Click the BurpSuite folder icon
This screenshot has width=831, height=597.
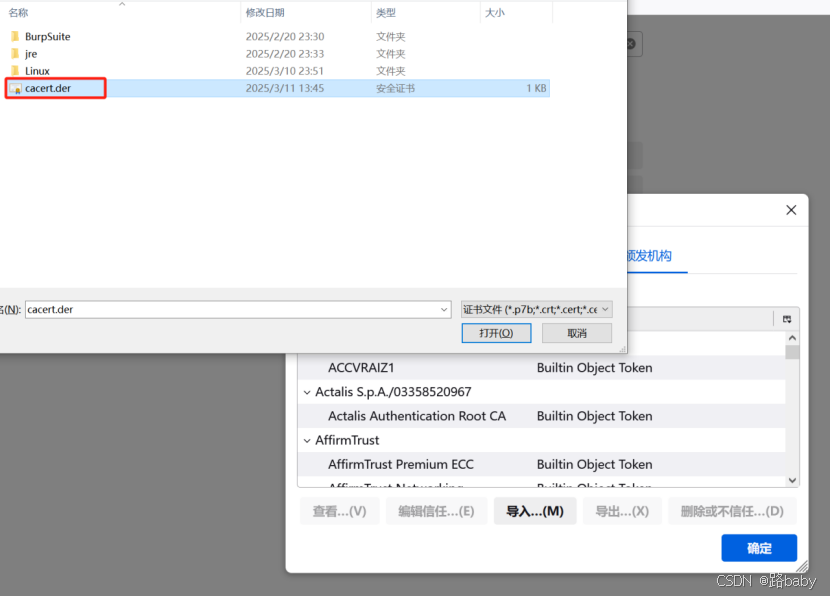[x=15, y=37]
